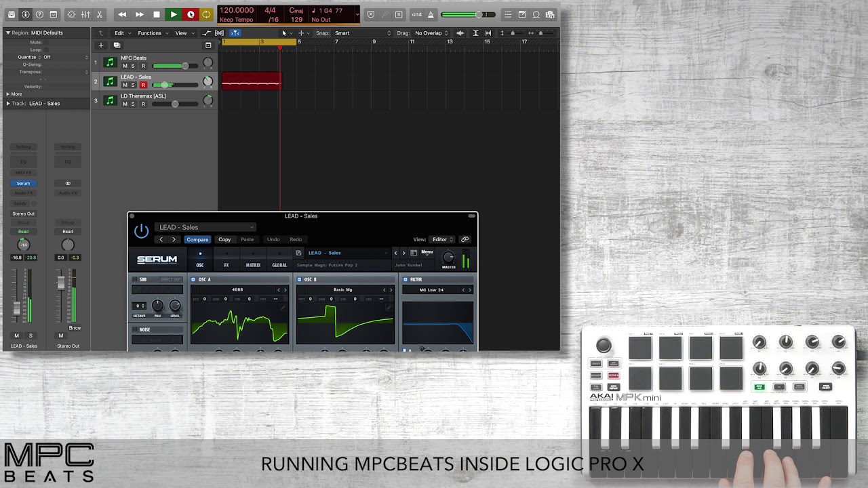The width and height of the screenshot is (868, 488).
Task: Click the Bnce button on Stereo Out strip
Action: pos(75,328)
